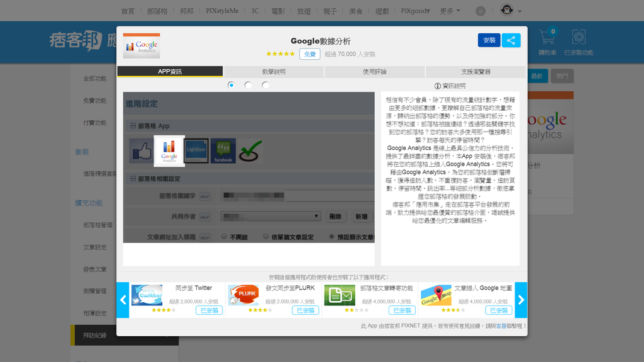Image resolution: width=644 pixels, height=362 pixels.
Task: Switch to APP資訊 tab
Action: coord(170,72)
